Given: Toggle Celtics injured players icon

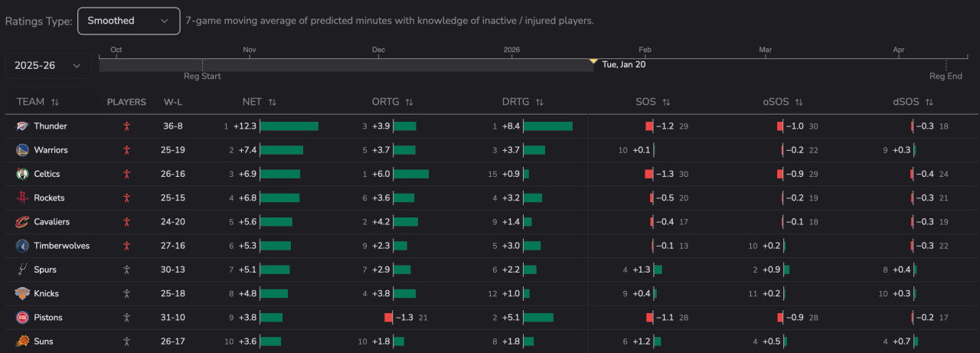Looking at the screenshot, I should coord(127,174).
